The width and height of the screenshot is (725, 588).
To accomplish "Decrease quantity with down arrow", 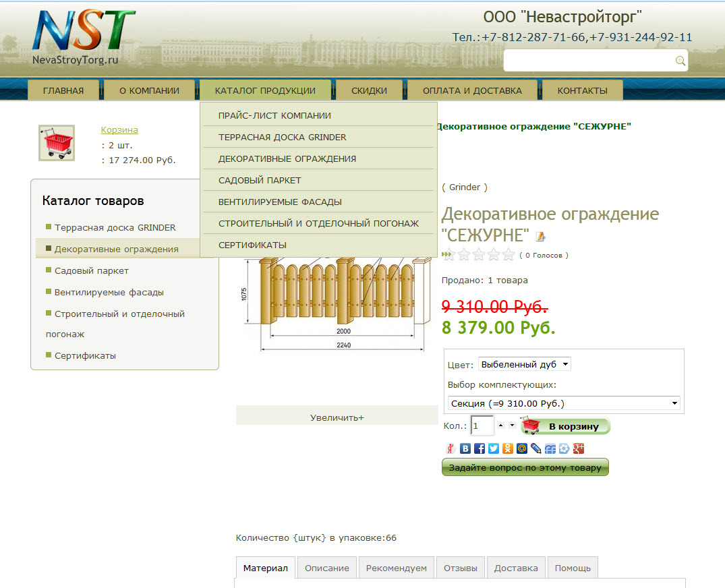I will 512,425.
